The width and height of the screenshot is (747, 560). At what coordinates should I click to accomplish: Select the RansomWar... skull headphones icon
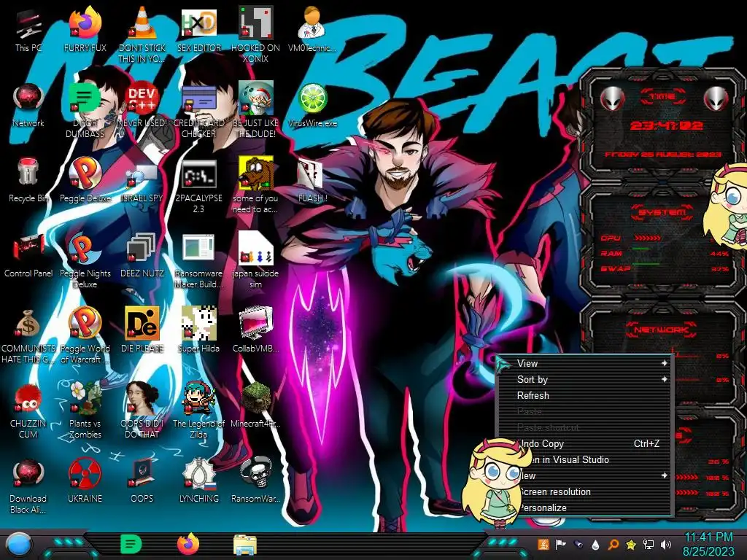tap(256, 480)
